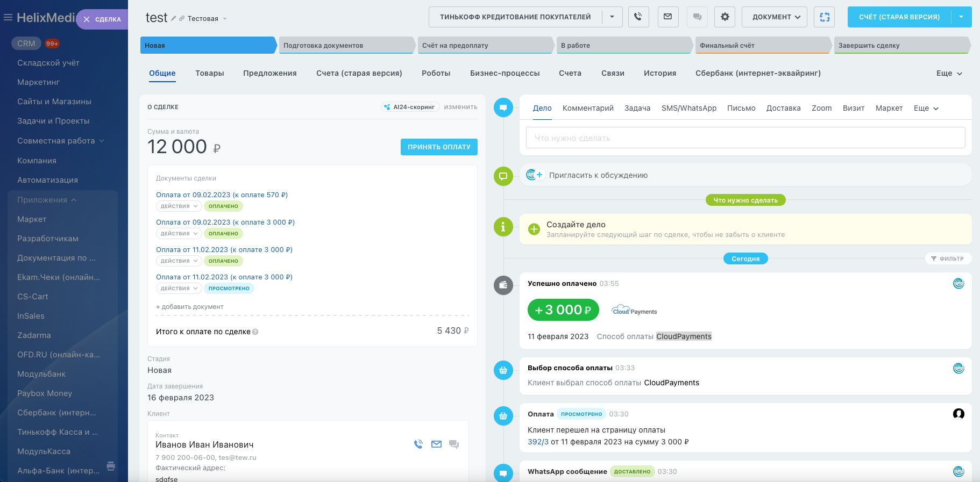Click user avatar on Оплата entry
The width and height of the screenshot is (980, 482).
tap(958, 414)
